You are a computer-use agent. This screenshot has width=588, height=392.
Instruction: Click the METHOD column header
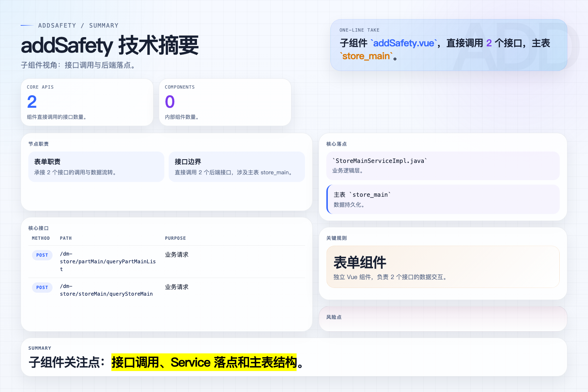(x=41, y=238)
